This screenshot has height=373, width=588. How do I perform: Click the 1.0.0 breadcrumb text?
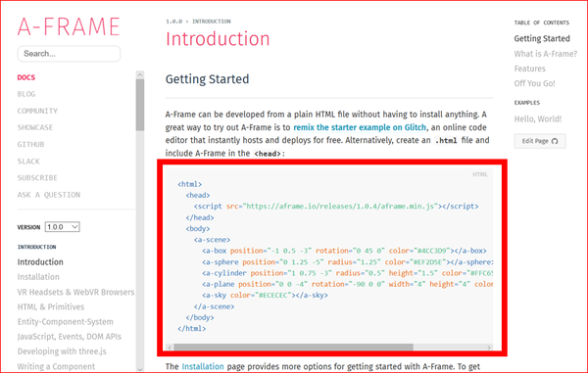click(174, 22)
